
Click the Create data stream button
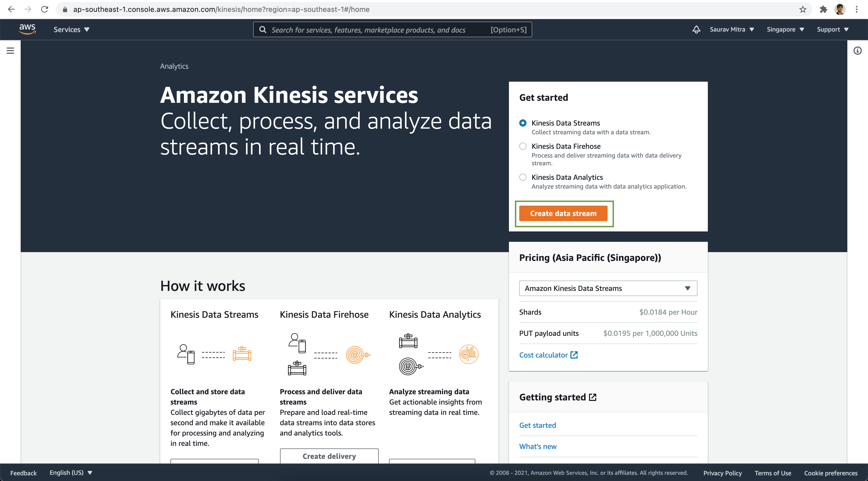[563, 214]
